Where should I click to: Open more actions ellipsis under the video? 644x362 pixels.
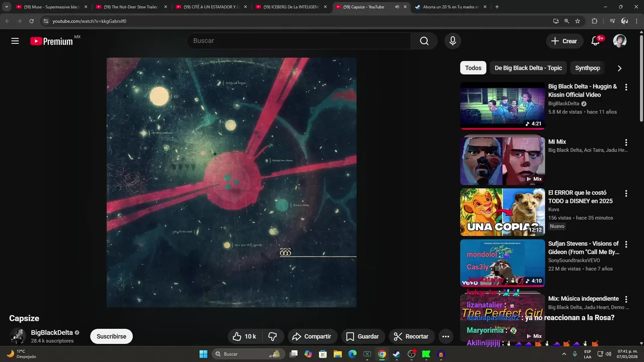[445, 336]
